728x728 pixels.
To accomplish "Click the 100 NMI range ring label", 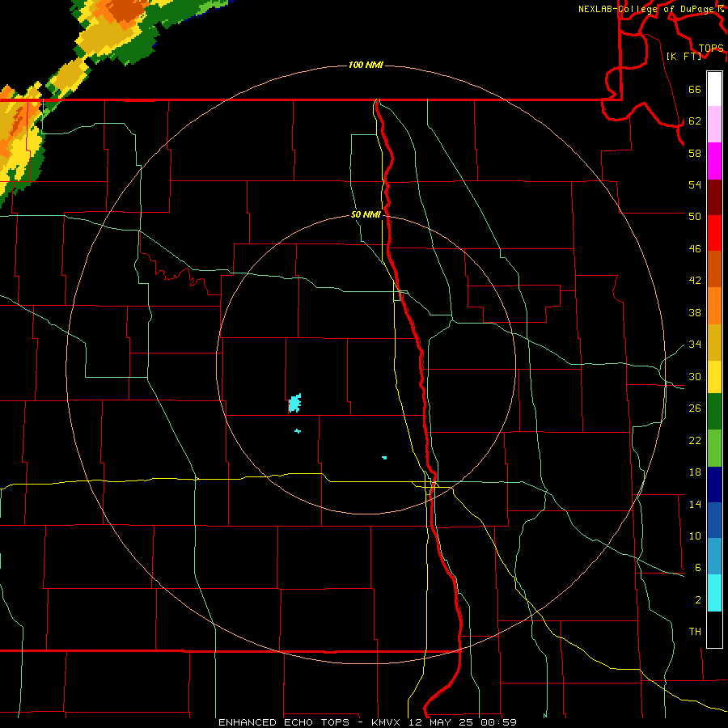I will (366, 65).
